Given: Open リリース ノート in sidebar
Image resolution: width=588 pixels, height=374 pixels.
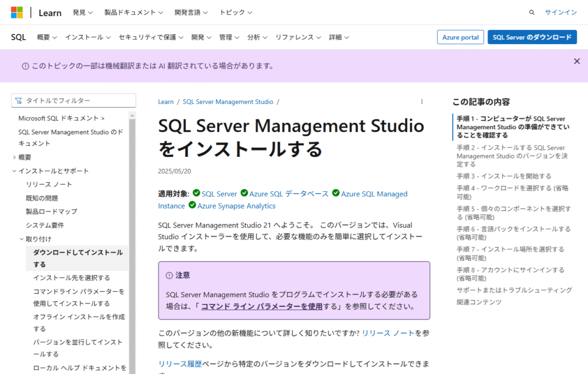Looking at the screenshot, I should [49, 184].
